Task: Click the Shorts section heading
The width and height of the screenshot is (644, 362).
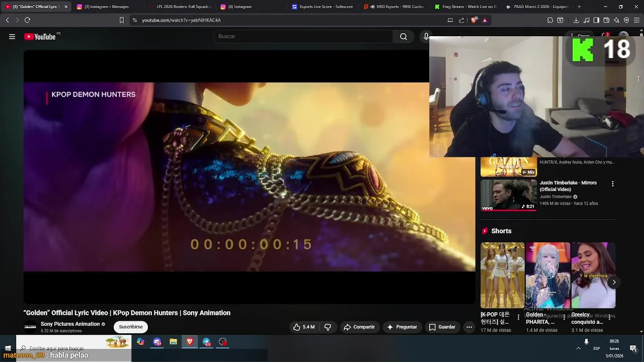Action: click(501, 231)
